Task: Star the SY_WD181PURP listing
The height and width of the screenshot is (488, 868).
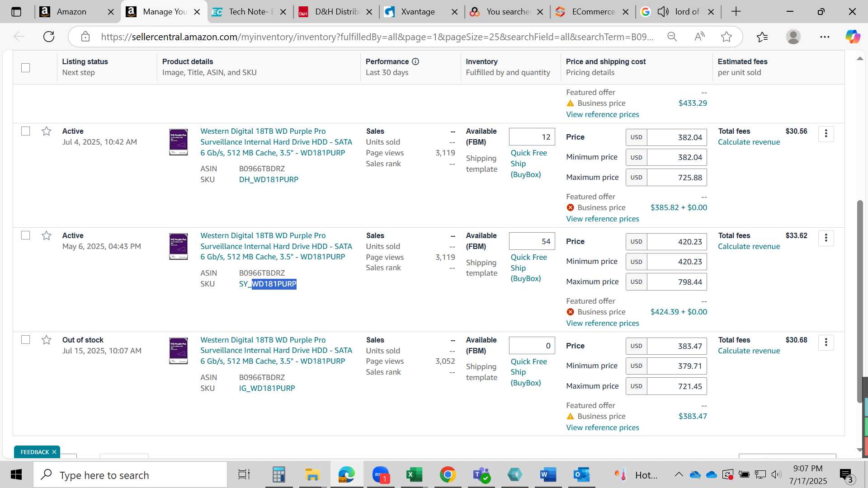Action: point(46,235)
